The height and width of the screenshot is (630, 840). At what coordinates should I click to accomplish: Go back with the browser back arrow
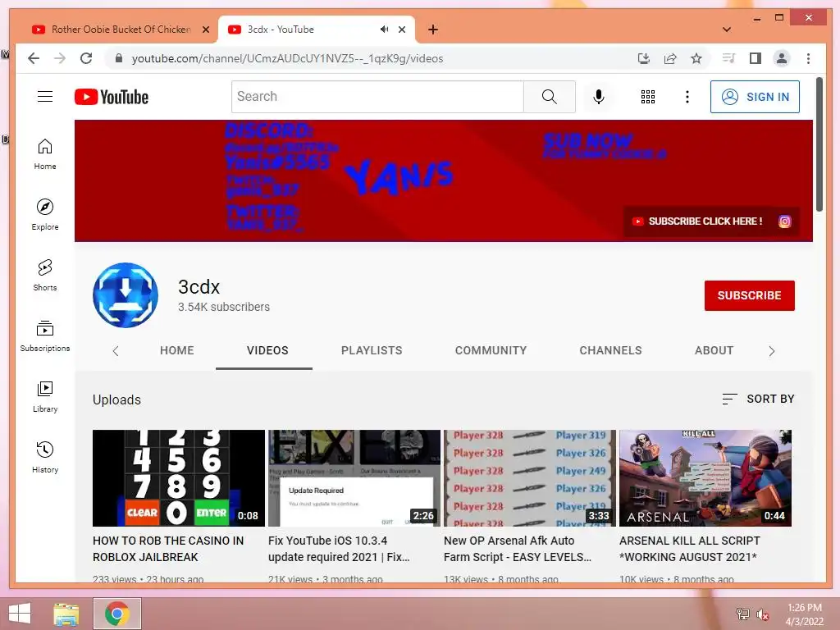pyautogui.click(x=34, y=58)
